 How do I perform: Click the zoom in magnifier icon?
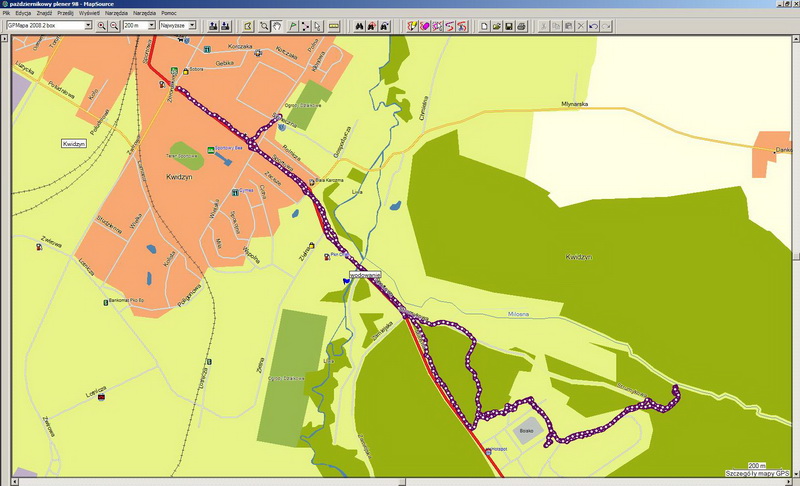[102, 25]
